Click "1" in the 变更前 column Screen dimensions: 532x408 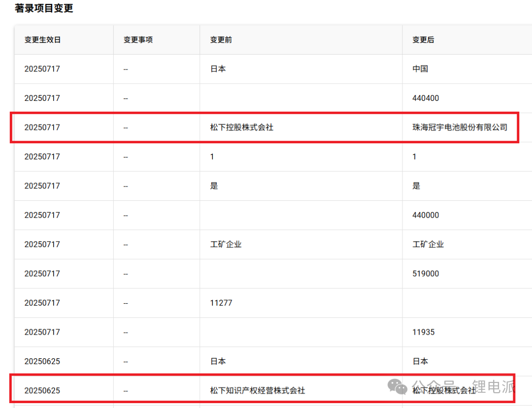pos(212,157)
